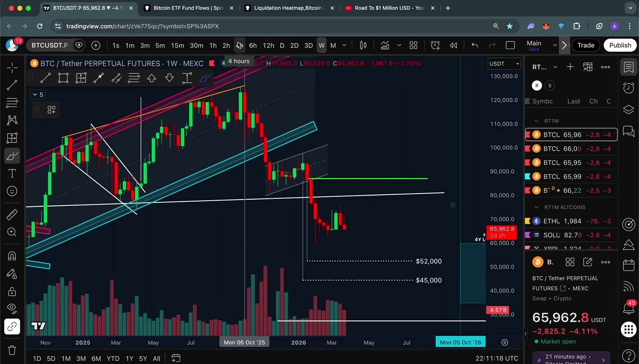Click the Trade button
The image size is (639, 364).
pos(586,45)
